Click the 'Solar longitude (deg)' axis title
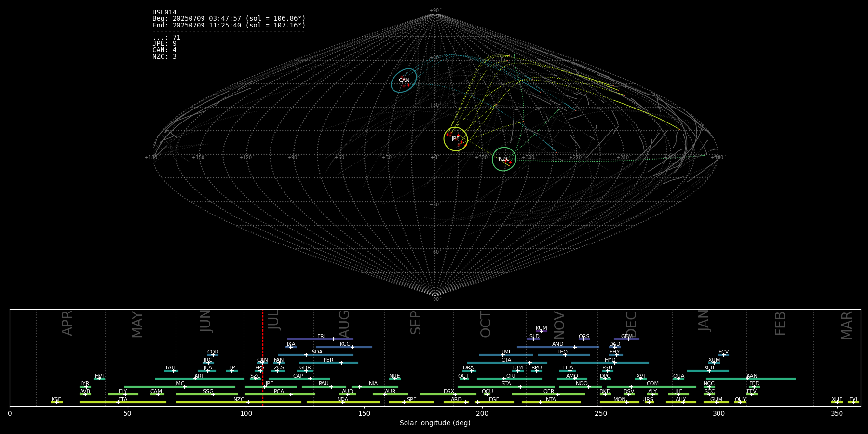 435,423
